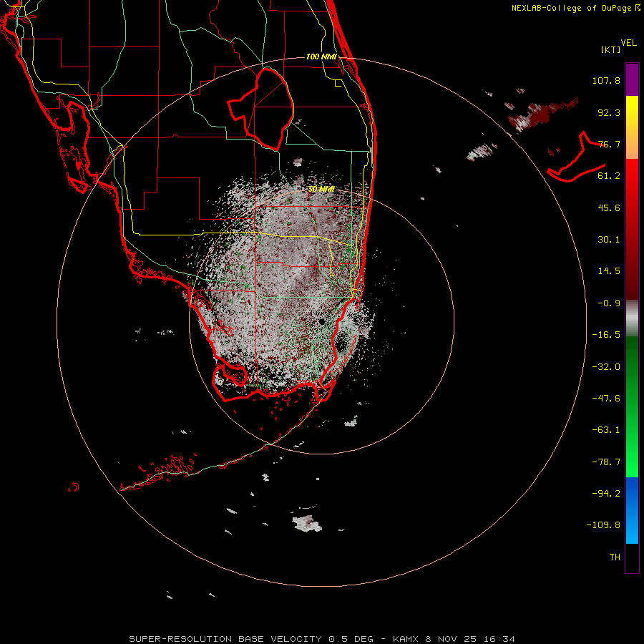Click the 8 NOV 25 date in the caption
The image size is (644, 644).
pos(451,639)
